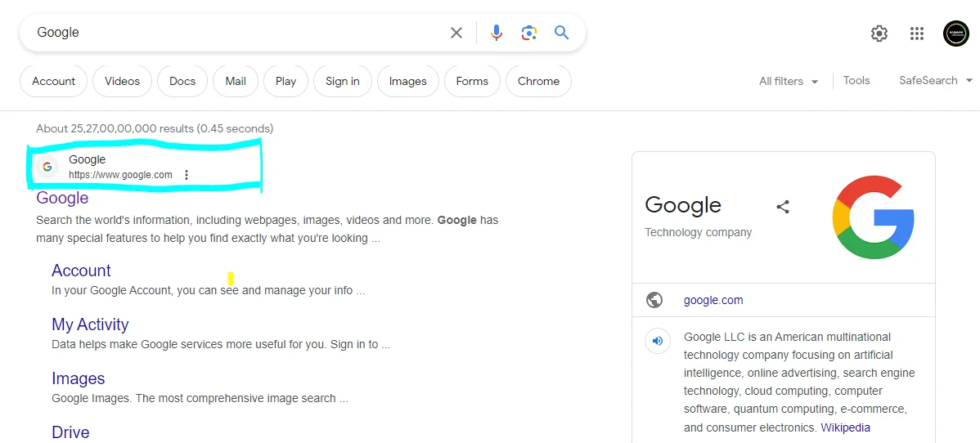The image size is (980, 443).
Task: Select the Chrome filter chip
Action: tap(539, 81)
